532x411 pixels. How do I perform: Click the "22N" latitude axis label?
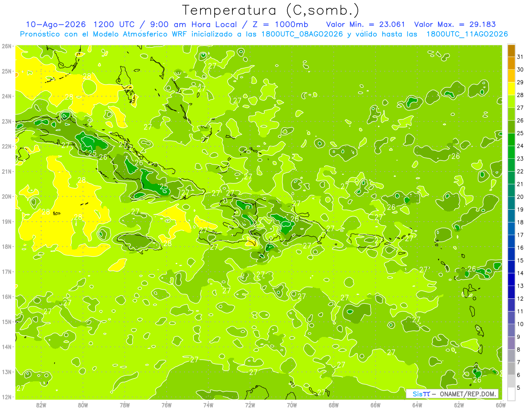[x=7, y=146]
